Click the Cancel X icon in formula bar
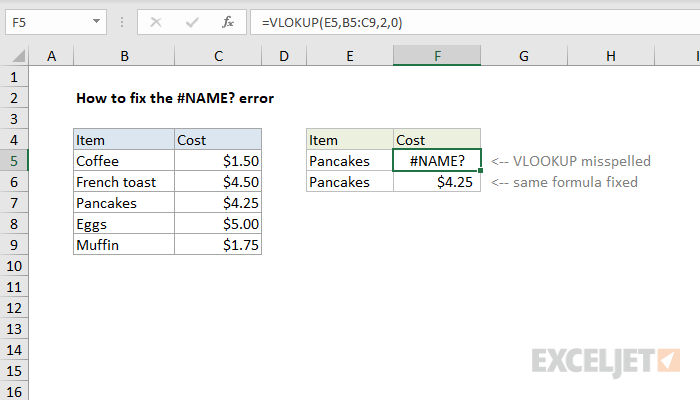700x400 pixels. click(156, 22)
